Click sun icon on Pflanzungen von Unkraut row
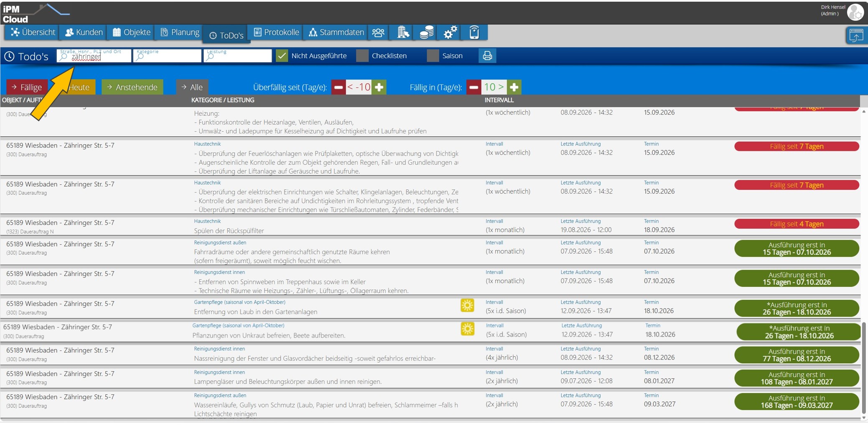The height and width of the screenshot is (429, 868). (x=468, y=329)
